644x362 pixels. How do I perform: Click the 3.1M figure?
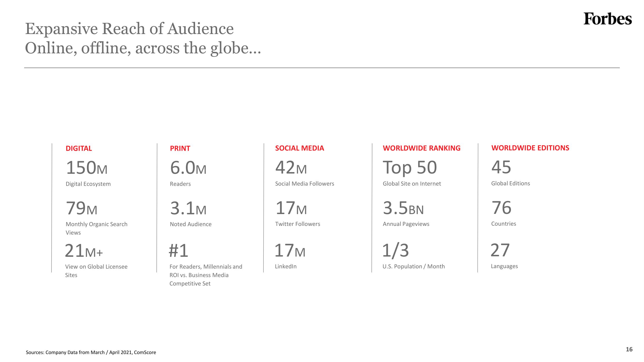coord(188,208)
